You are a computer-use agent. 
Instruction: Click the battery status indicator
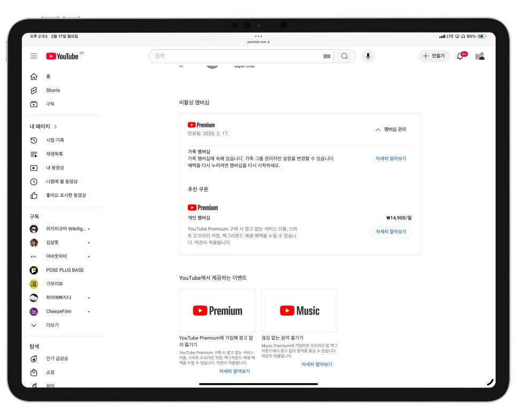(x=482, y=36)
